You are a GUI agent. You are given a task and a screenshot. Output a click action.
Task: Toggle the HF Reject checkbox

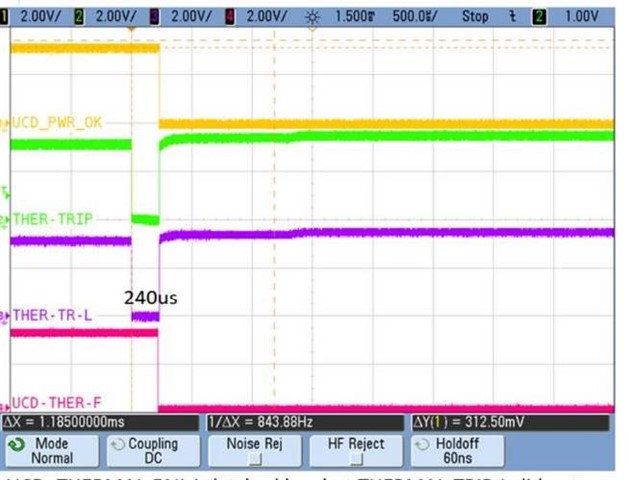point(356,458)
